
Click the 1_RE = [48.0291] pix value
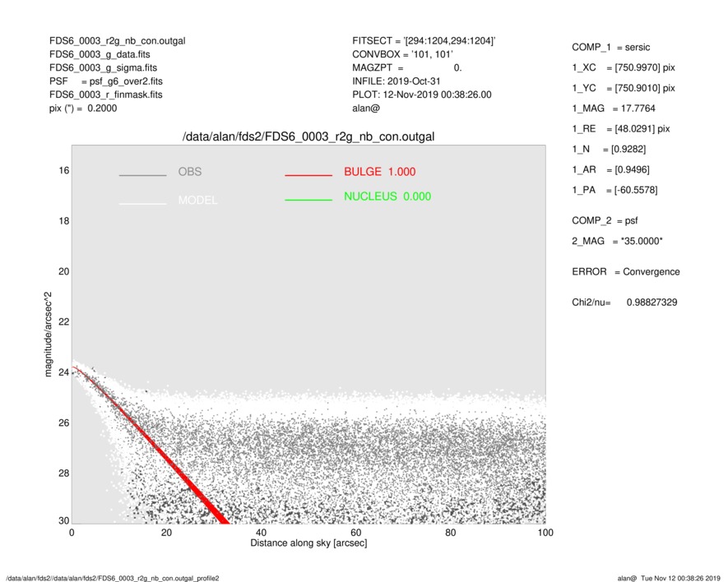click(x=621, y=129)
